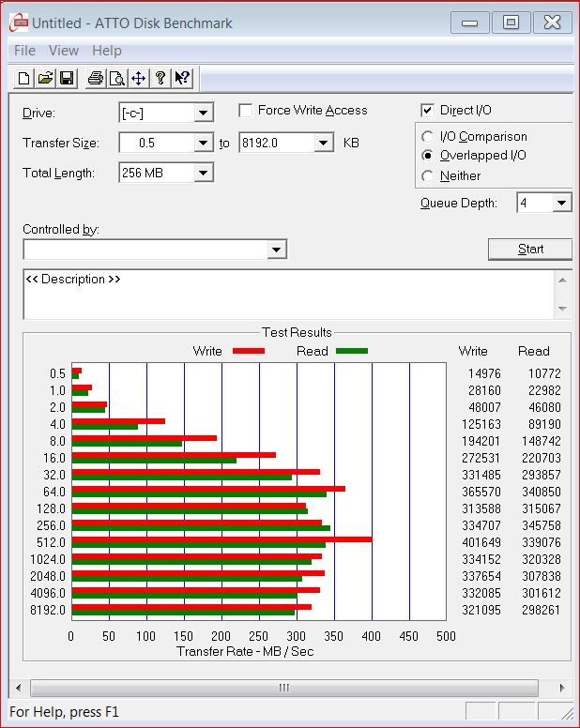Screen dimensions: 580x728
Task: Open the View menu
Action: point(64,50)
